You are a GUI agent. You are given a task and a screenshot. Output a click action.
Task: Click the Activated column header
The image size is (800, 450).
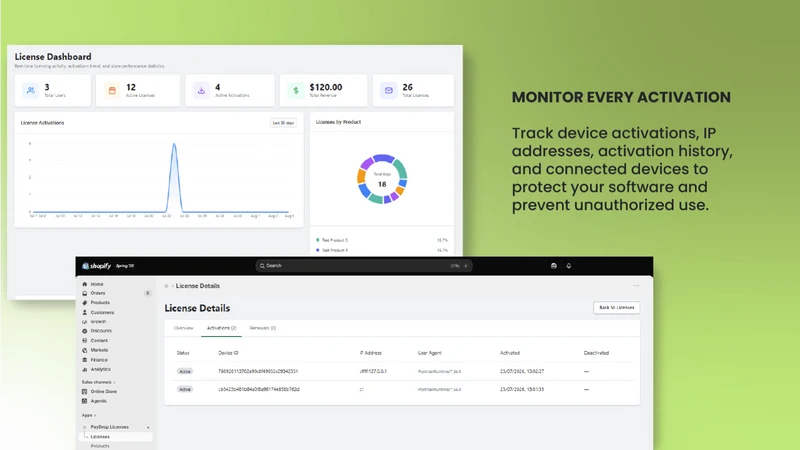[510, 353]
